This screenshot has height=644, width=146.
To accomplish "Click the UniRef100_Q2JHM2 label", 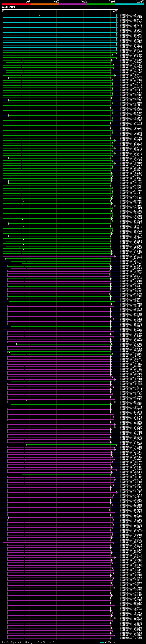I will [131, 304].
